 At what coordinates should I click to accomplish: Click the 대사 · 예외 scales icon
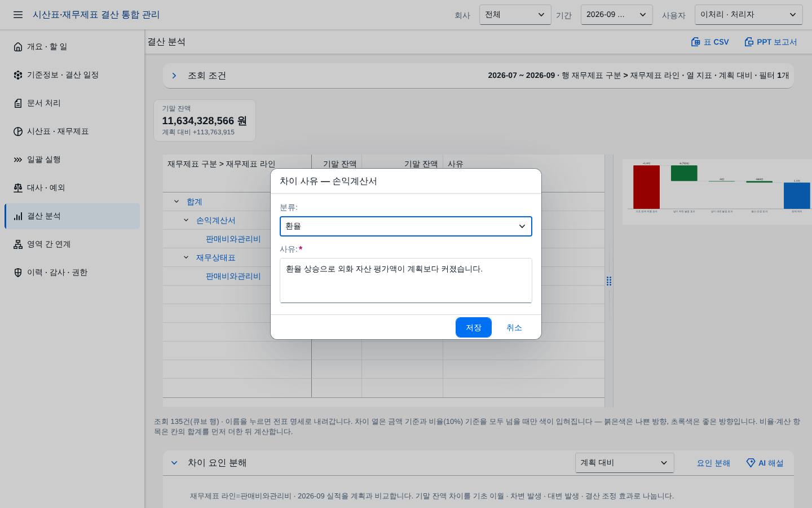click(x=18, y=188)
